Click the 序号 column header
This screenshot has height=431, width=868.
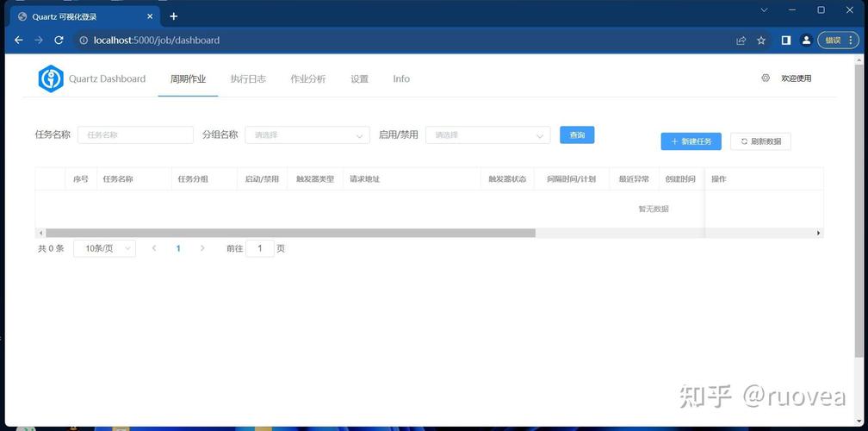[x=81, y=179]
